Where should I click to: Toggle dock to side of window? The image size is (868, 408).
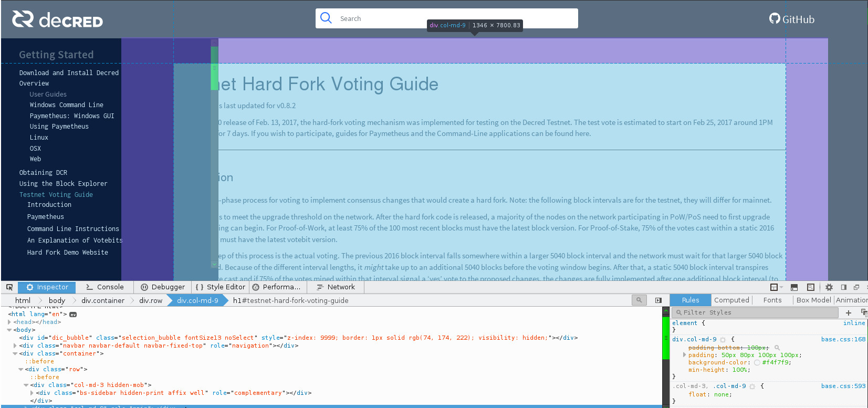pyautogui.click(x=844, y=287)
